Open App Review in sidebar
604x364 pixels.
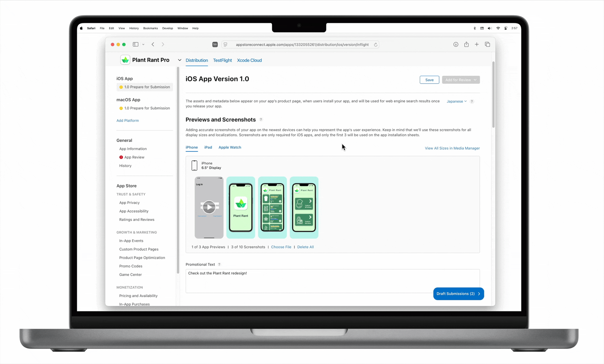(134, 157)
